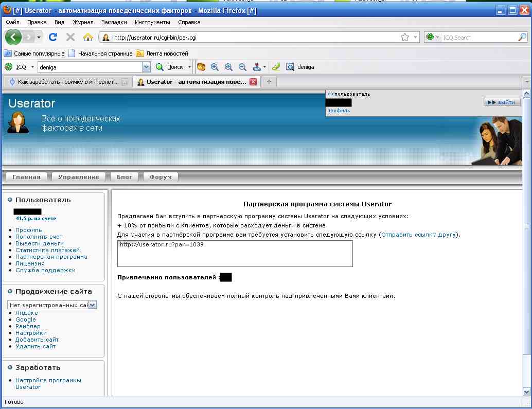Open the Начальная страница bookmark
This screenshot has height=409, width=532.
(x=100, y=53)
